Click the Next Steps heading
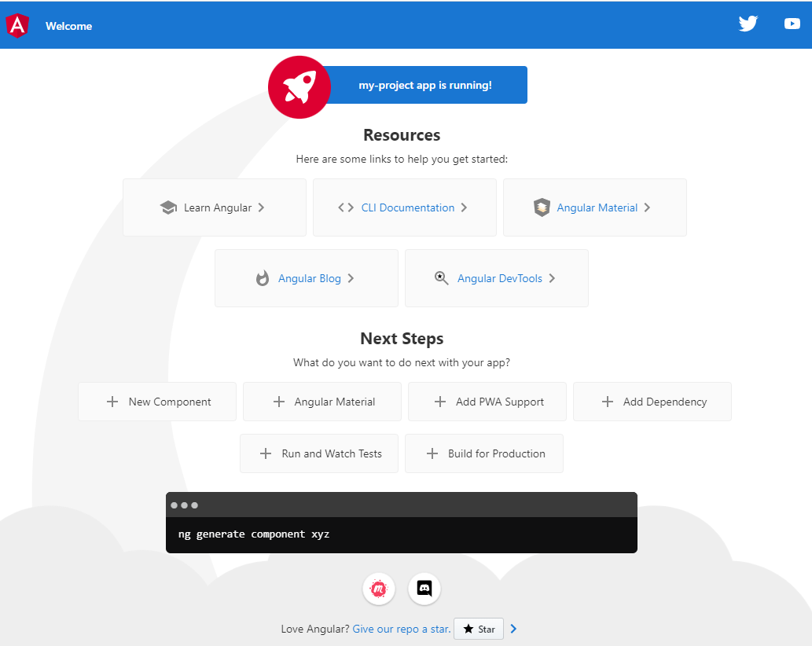812x646 pixels. (x=402, y=339)
